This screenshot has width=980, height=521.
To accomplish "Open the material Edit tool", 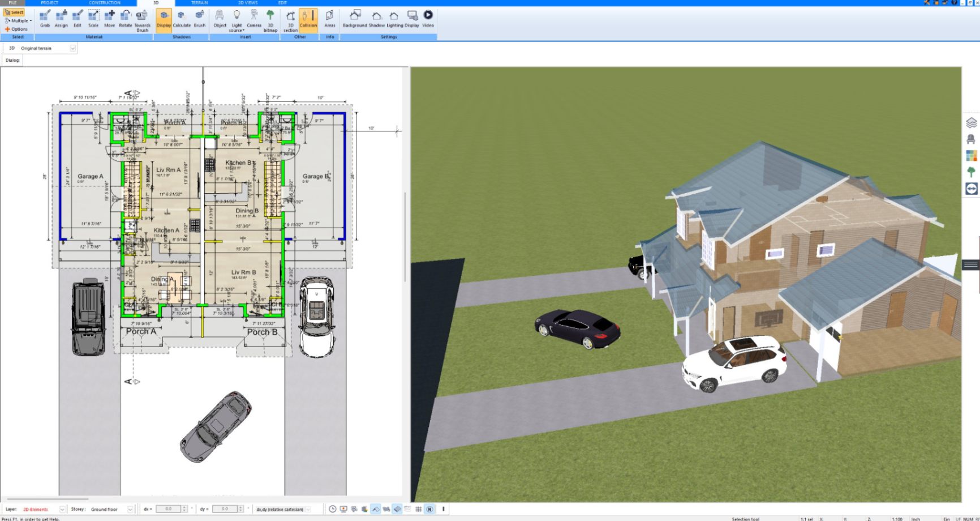I will (x=78, y=19).
